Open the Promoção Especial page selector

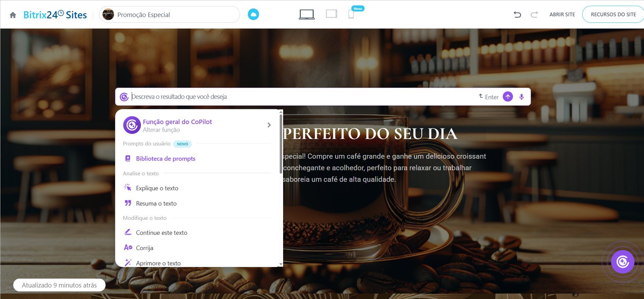pos(169,15)
